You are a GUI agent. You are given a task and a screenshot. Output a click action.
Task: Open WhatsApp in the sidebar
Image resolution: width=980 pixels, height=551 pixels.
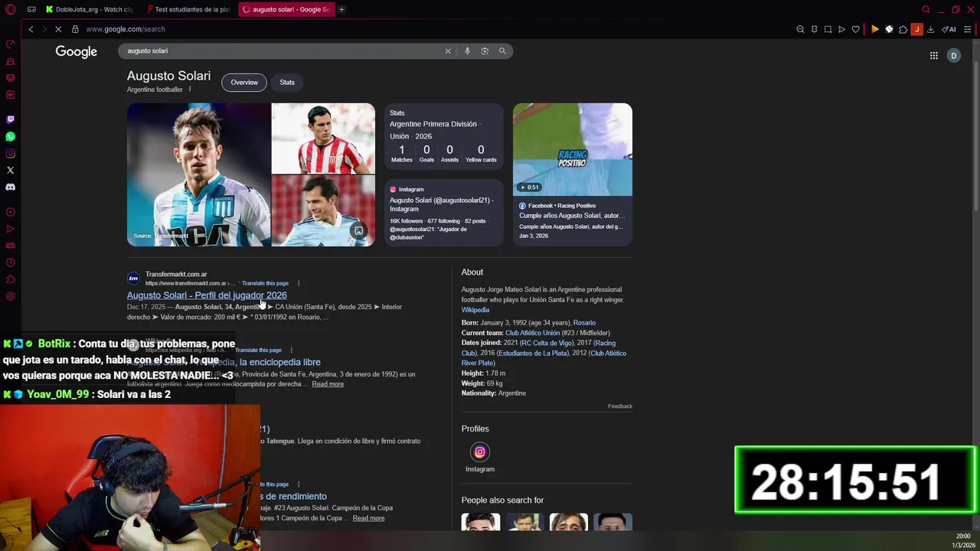[11, 136]
